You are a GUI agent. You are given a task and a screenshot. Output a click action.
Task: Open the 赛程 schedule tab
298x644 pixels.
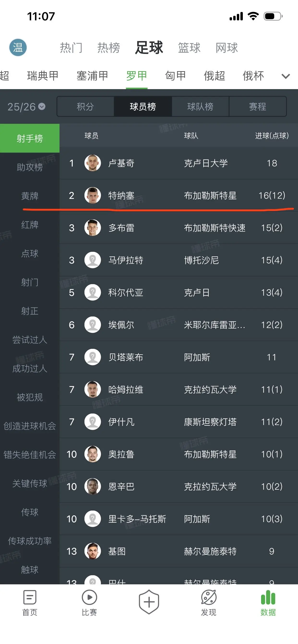(x=258, y=107)
